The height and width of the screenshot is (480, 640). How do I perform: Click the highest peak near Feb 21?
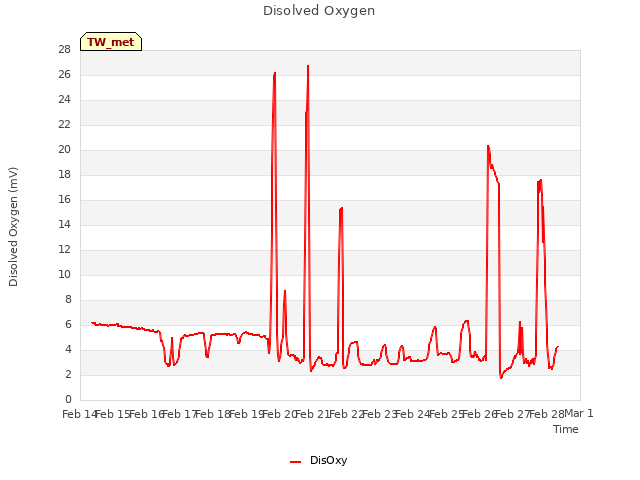(308, 66)
